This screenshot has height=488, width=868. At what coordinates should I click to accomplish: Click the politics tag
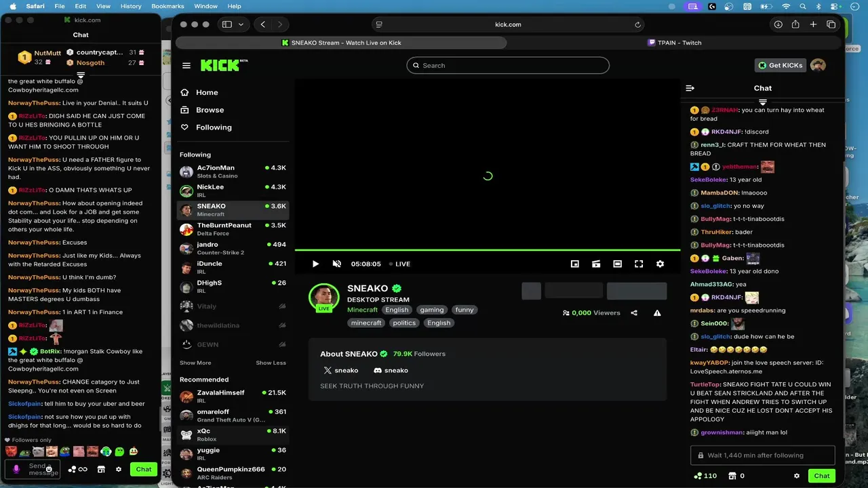coord(403,323)
